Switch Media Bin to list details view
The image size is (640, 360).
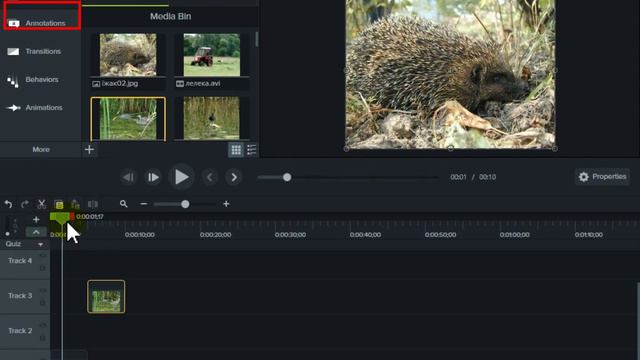click(x=251, y=150)
